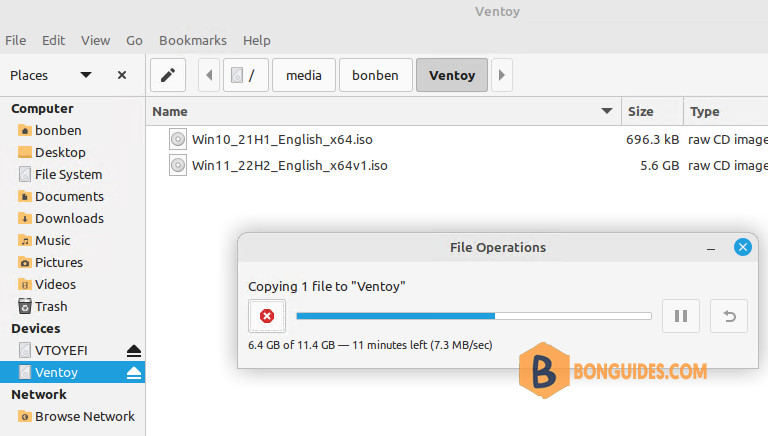Image resolution: width=768 pixels, height=436 pixels.
Task: Open the Places sidebar dropdown arrow
Action: click(86, 75)
